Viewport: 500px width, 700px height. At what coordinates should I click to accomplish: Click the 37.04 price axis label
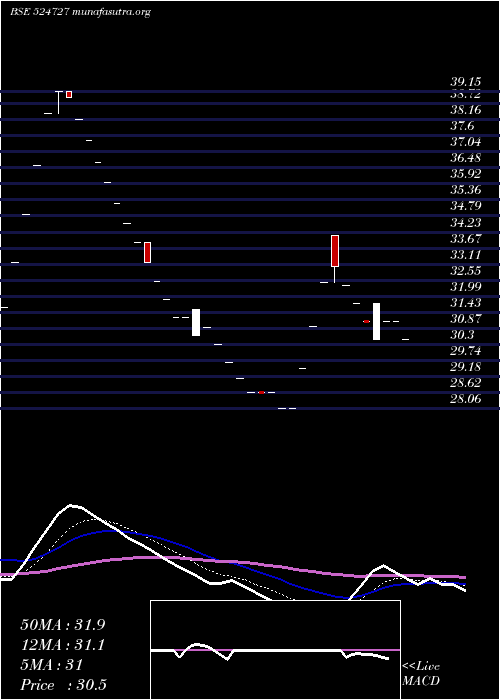(x=465, y=142)
